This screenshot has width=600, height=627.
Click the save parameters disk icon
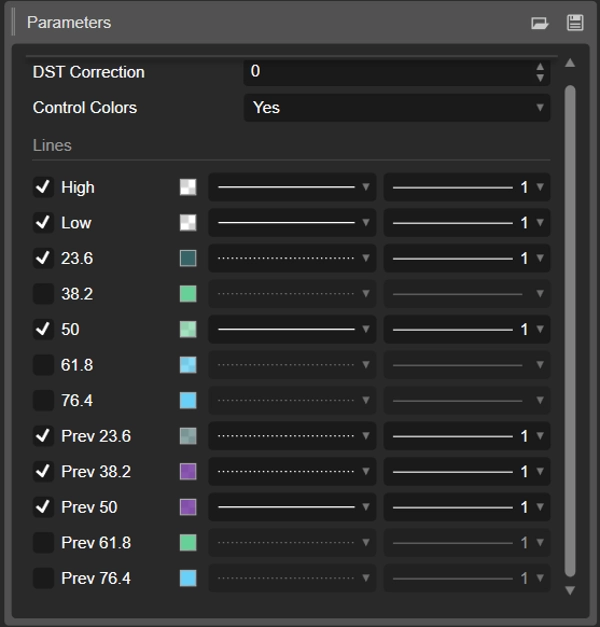click(575, 23)
